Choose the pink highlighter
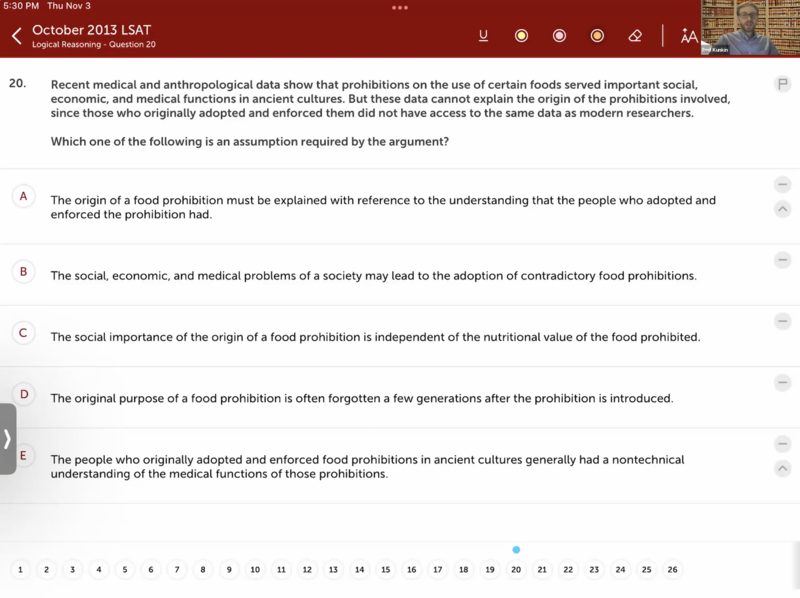 pyautogui.click(x=559, y=36)
